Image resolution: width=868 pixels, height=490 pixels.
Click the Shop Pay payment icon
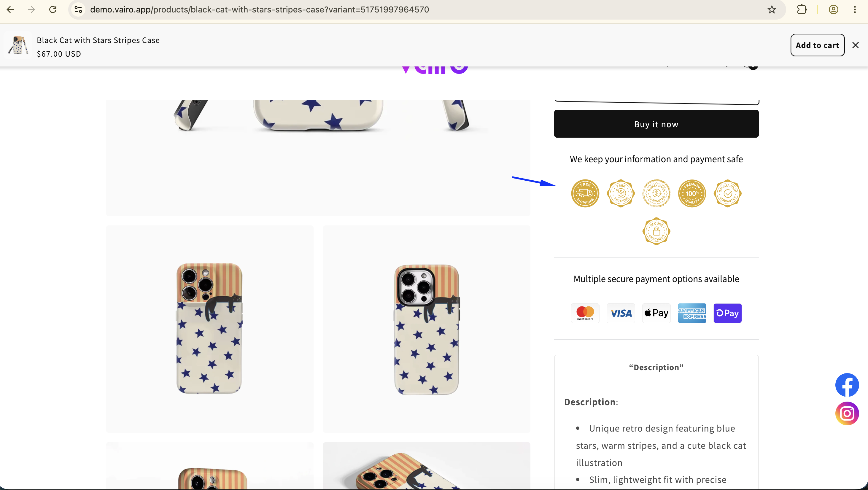click(727, 313)
